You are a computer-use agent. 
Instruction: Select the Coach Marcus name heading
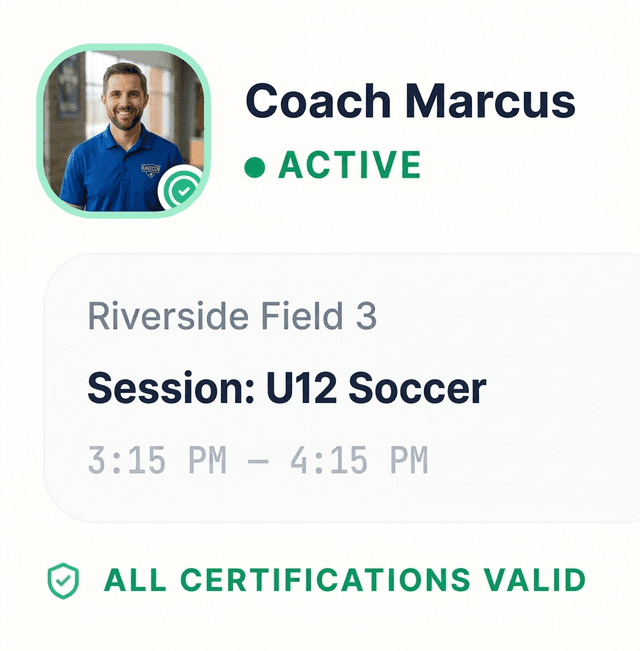point(410,102)
